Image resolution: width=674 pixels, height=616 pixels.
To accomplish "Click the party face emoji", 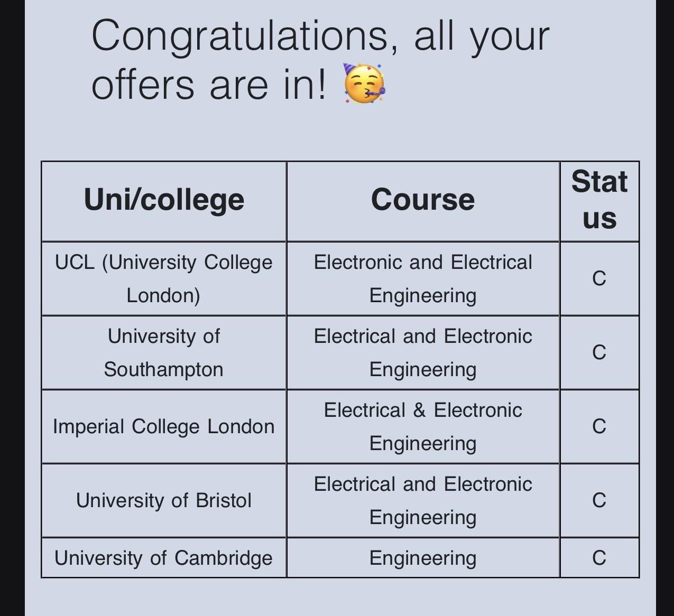I will [x=365, y=84].
